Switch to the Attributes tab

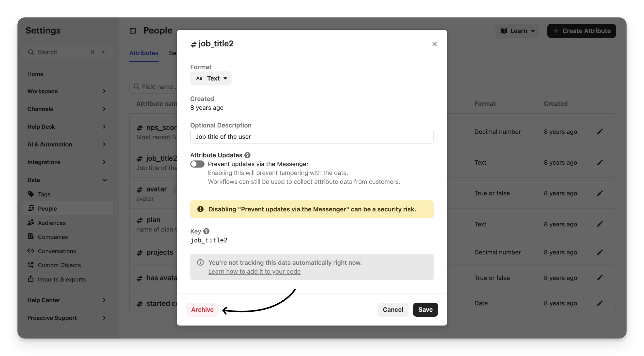(144, 53)
